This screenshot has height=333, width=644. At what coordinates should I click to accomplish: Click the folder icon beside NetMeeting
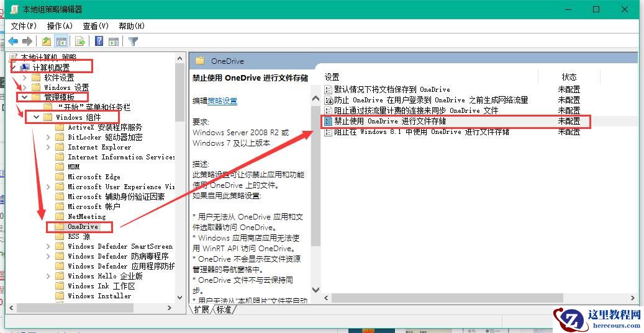point(60,216)
